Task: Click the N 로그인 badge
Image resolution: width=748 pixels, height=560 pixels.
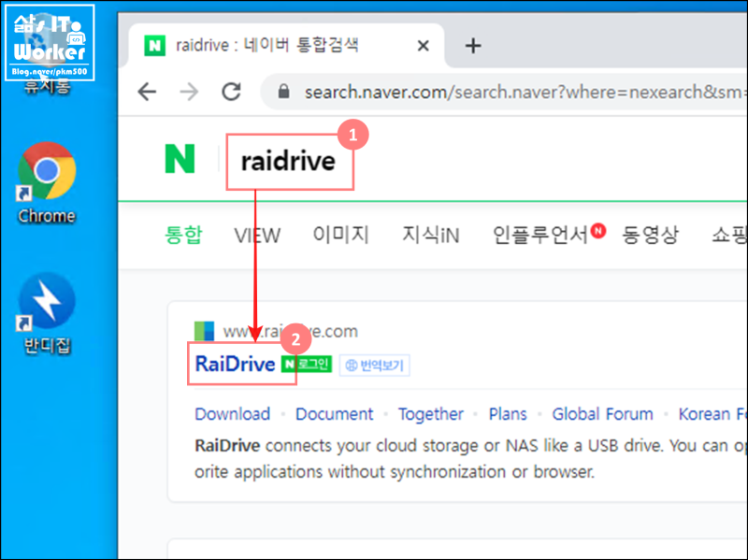Action: pos(307,365)
